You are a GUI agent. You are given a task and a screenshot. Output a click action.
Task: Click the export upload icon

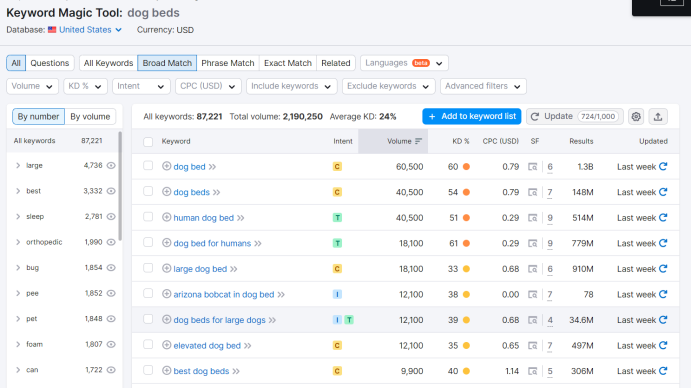point(658,117)
